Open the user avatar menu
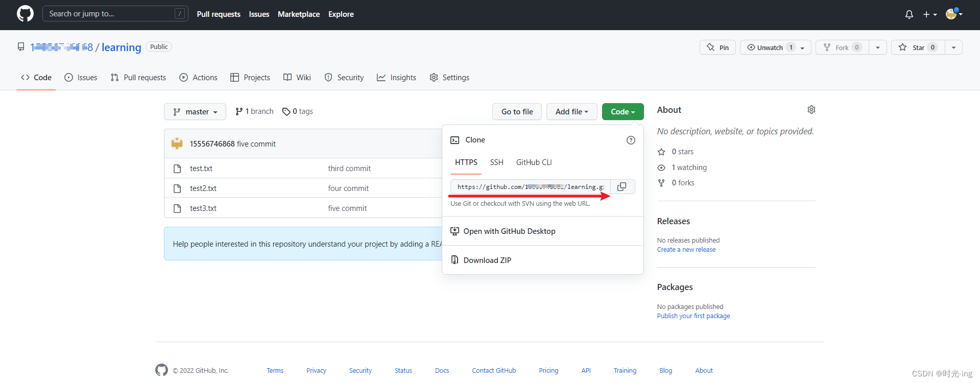This screenshot has width=980, height=383. click(x=954, y=14)
